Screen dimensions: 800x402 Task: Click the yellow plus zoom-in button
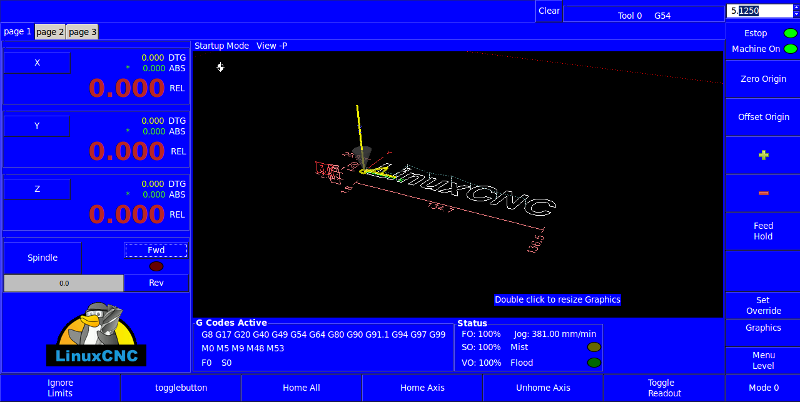tap(763, 155)
